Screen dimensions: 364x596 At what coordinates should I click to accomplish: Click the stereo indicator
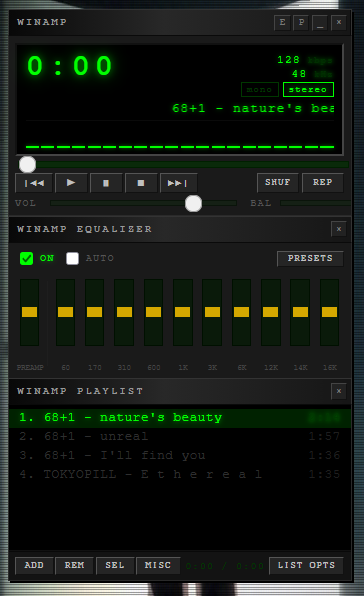[x=308, y=90]
